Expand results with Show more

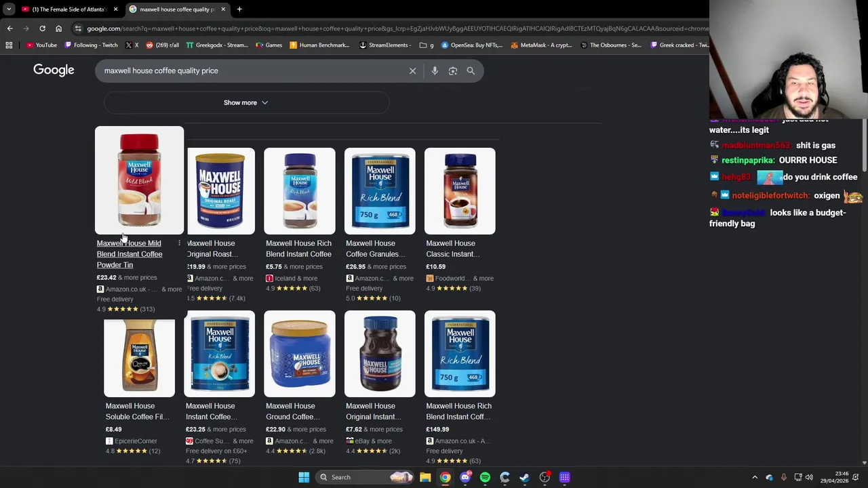tap(246, 102)
